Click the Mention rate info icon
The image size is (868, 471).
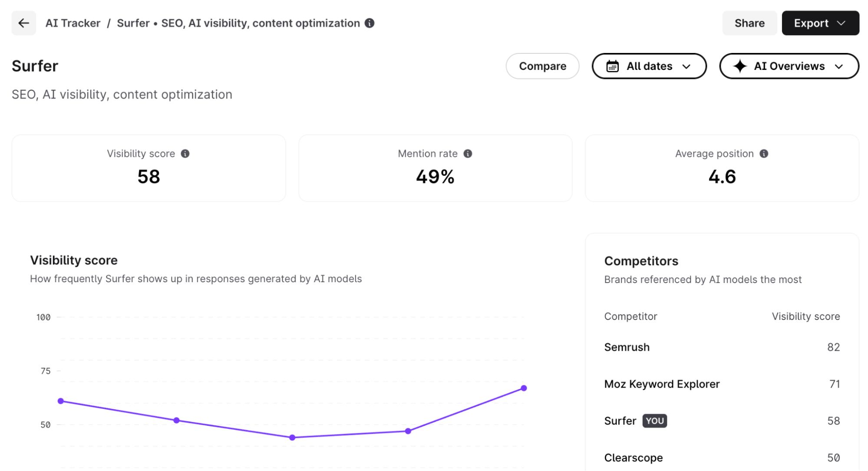468,154
